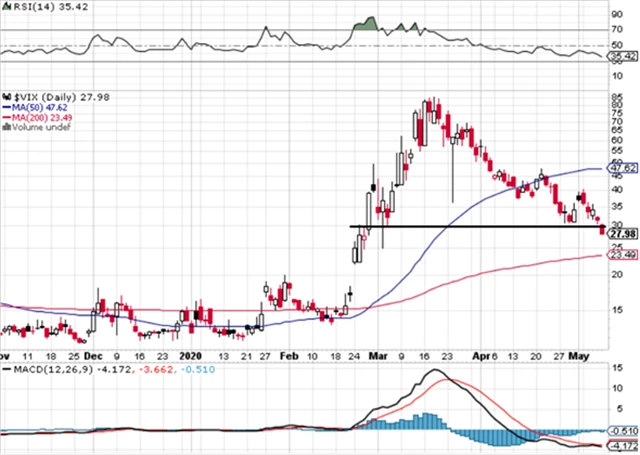The image size is (640, 455).
Task: Click the RSI(14) legend line icon
Action: [x=5, y=7]
